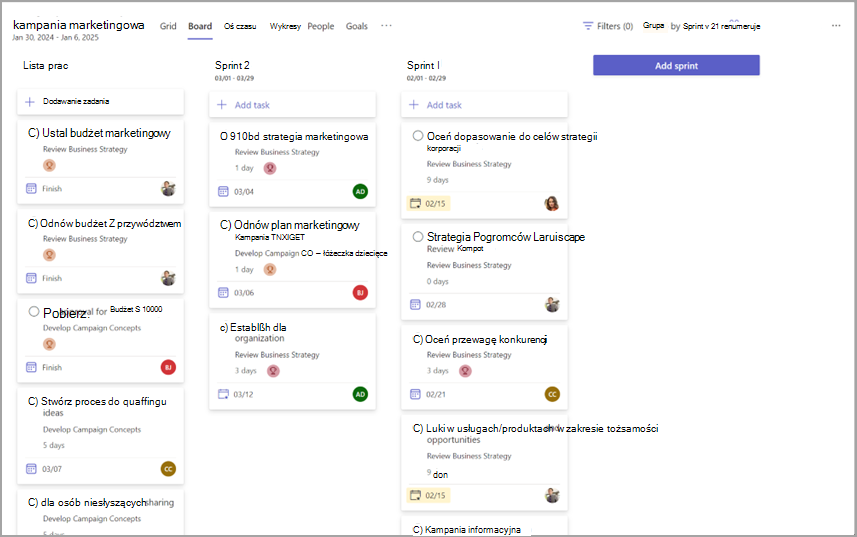Click highlighted 02/15 date on 'Oceń dopasowanie' card
Screen dimensions: 857x537
point(428,204)
